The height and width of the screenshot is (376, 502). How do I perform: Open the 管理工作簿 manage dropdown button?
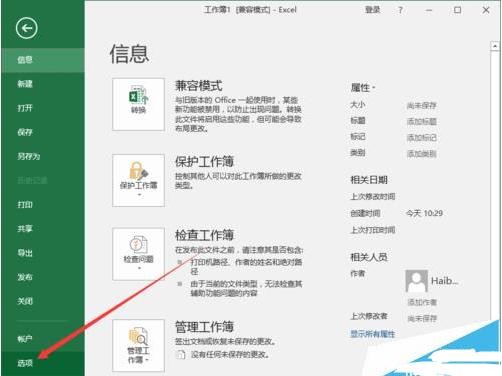coord(138,346)
